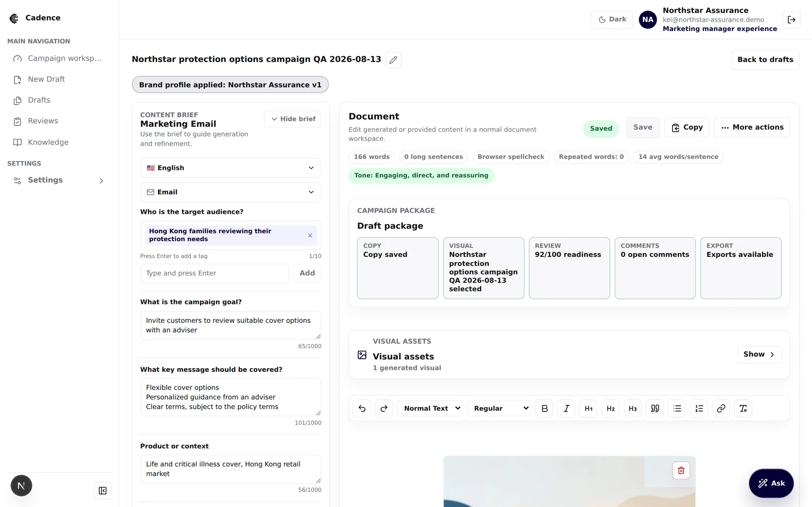Toggle Dark mode
Screen dimensions: 812x507
point(612,20)
